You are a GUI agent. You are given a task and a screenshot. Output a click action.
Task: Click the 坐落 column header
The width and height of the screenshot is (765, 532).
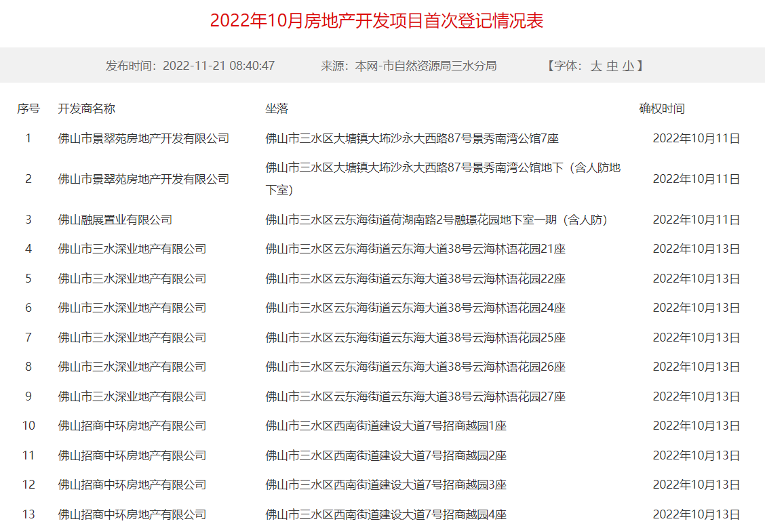click(277, 108)
